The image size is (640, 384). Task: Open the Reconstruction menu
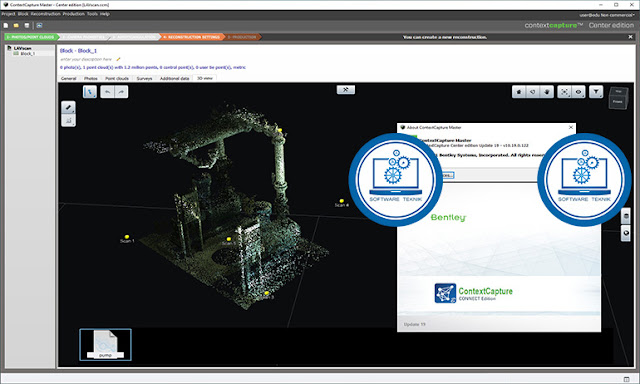tap(46, 14)
